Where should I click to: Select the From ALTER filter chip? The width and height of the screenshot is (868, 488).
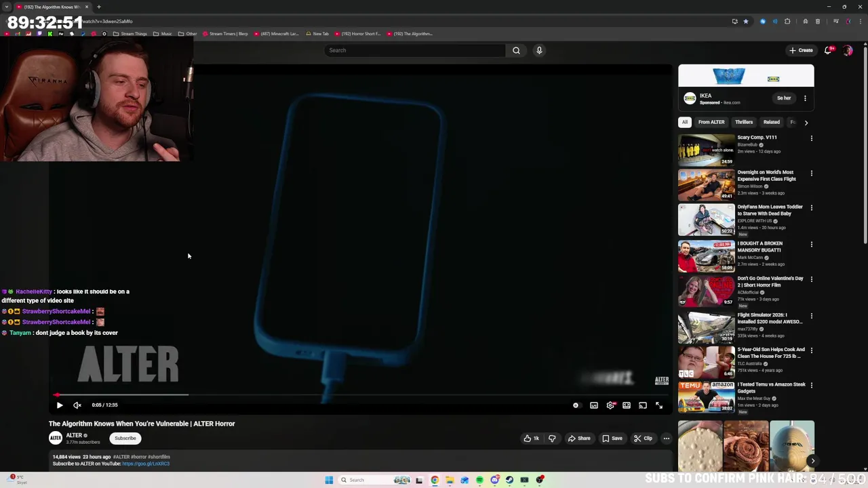711,122
